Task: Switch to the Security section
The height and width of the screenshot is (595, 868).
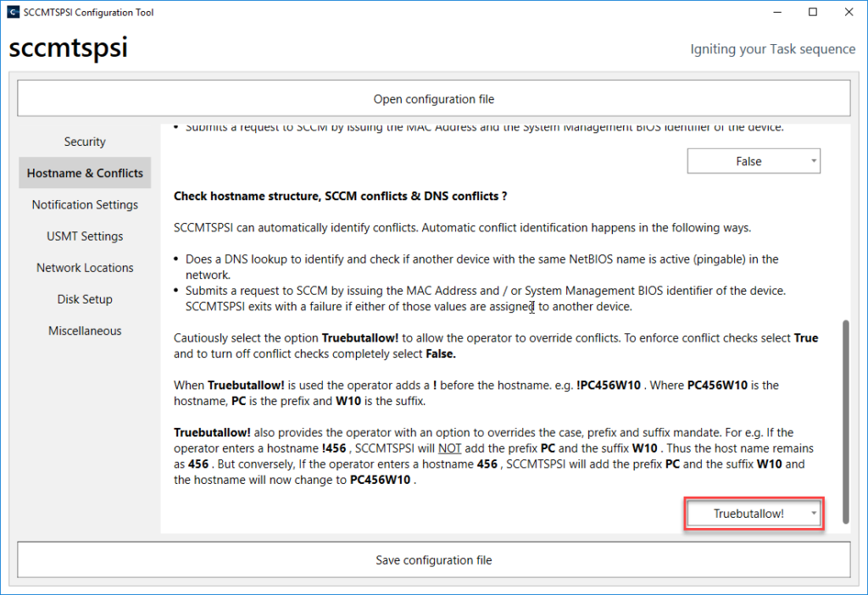Action: [x=85, y=142]
